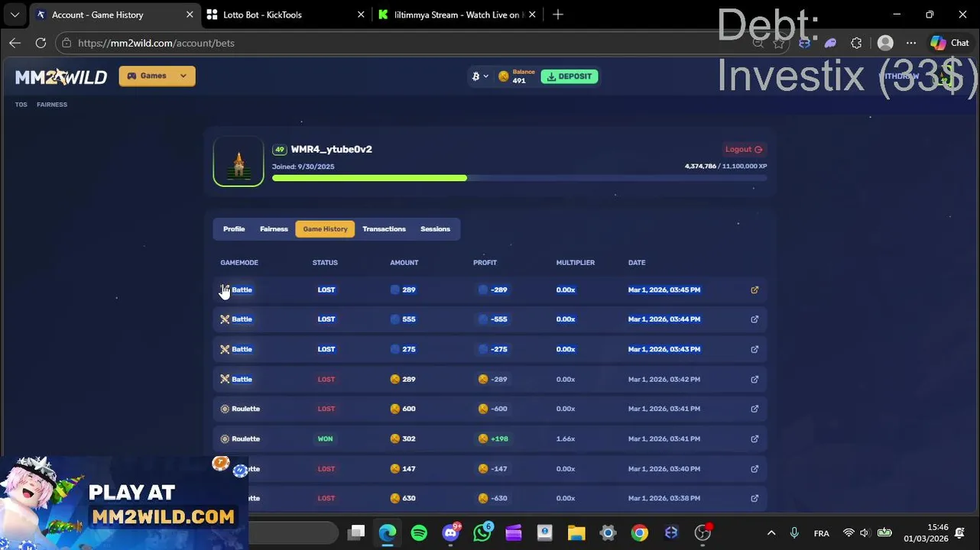This screenshot has width=980, height=550.
Task: Open details link for 03:40 PM bet
Action: [x=754, y=468]
